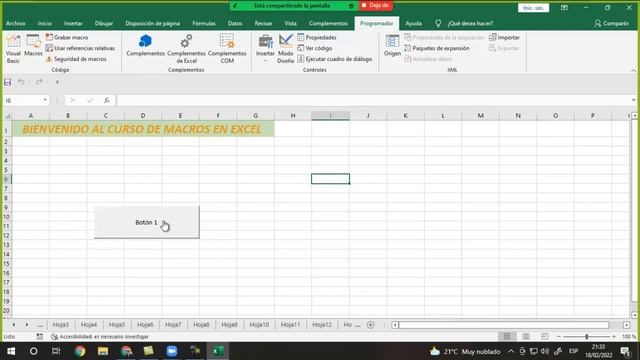Open the blue Complementos add-ins icon
Image resolution: width=640 pixels, height=360 pixels.
(145, 46)
